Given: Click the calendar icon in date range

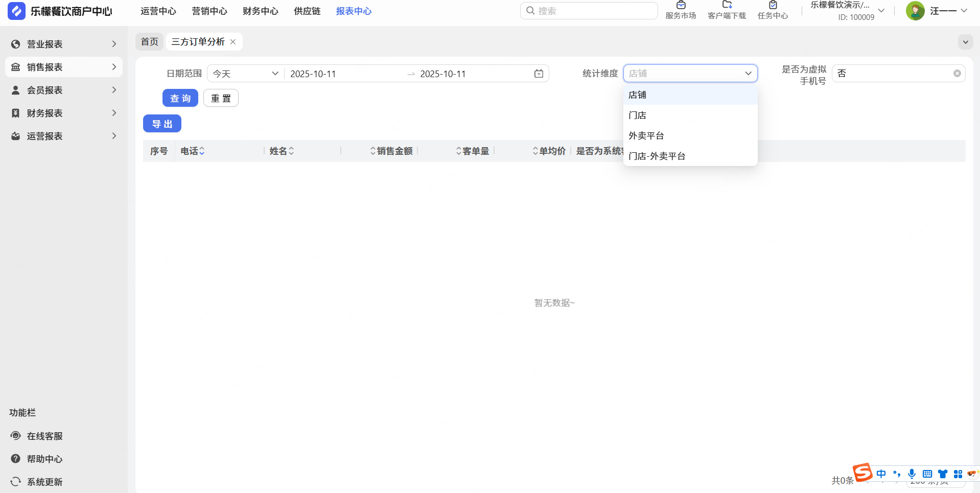Looking at the screenshot, I should [x=539, y=74].
